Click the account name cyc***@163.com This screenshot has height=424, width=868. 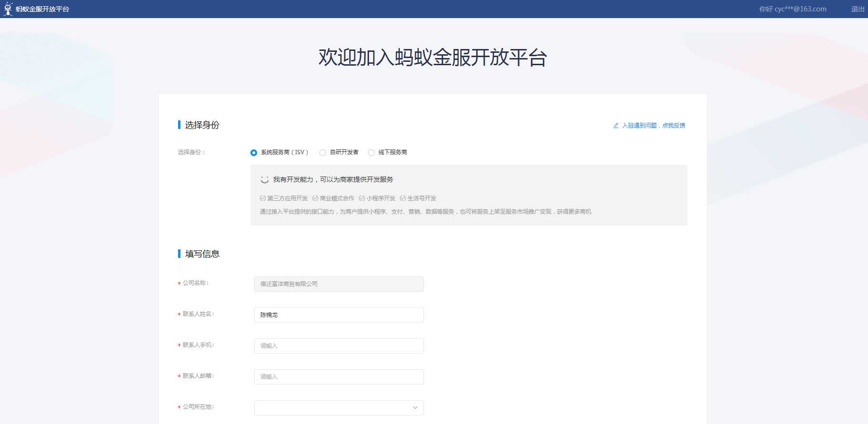click(x=800, y=9)
